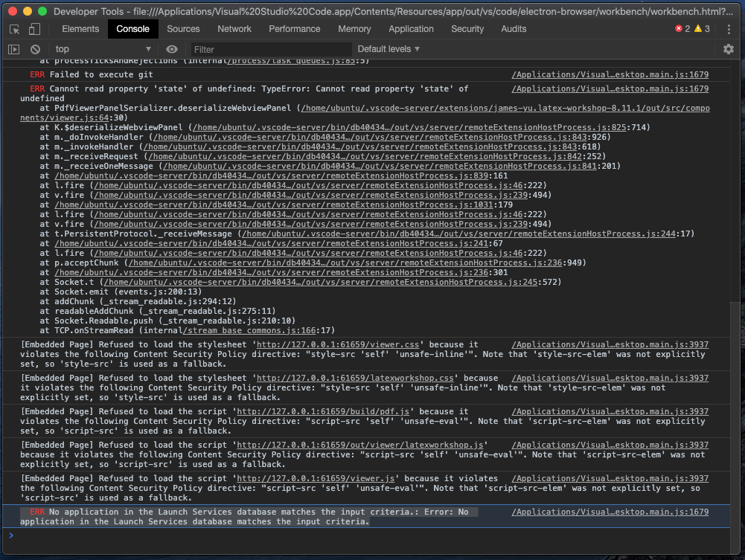Clear console icon
Image resolution: width=745 pixels, height=560 pixels.
pyautogui.click(x=35, y=49)
